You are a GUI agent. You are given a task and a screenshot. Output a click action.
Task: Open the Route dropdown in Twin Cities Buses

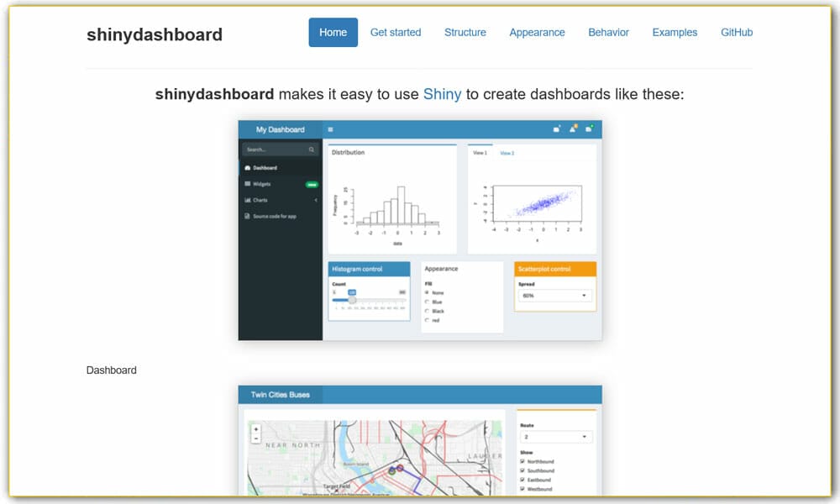[x=556, y=437]
